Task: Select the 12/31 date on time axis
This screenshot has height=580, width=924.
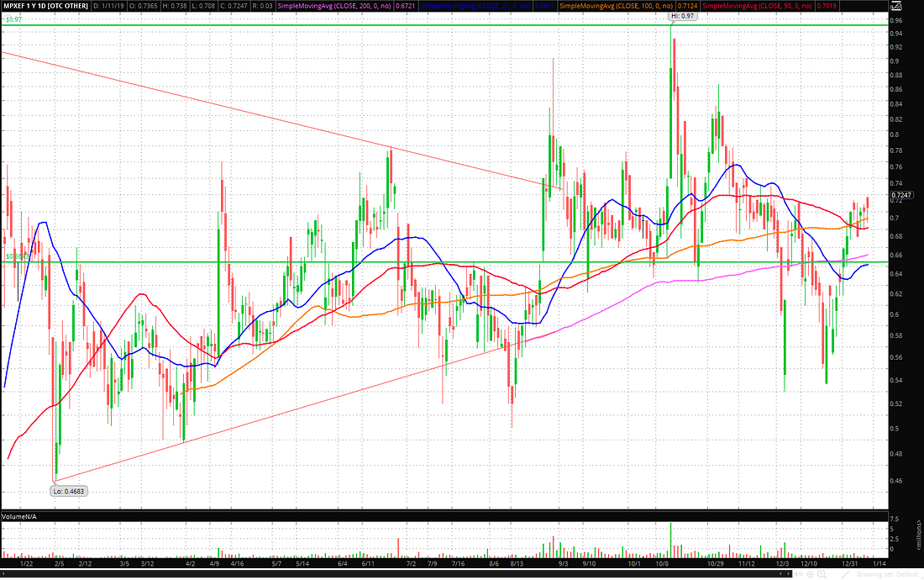Action: pos(848,565)
